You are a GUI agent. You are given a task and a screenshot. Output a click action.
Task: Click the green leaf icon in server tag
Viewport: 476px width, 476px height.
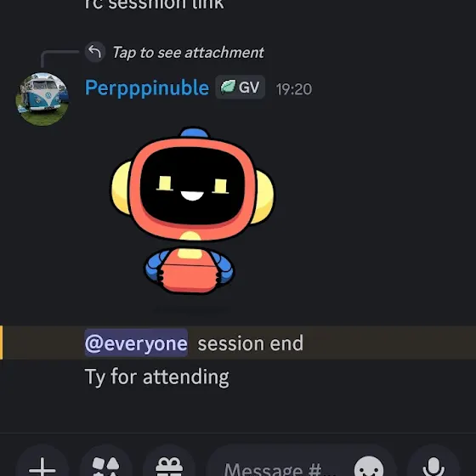(228, 87)
